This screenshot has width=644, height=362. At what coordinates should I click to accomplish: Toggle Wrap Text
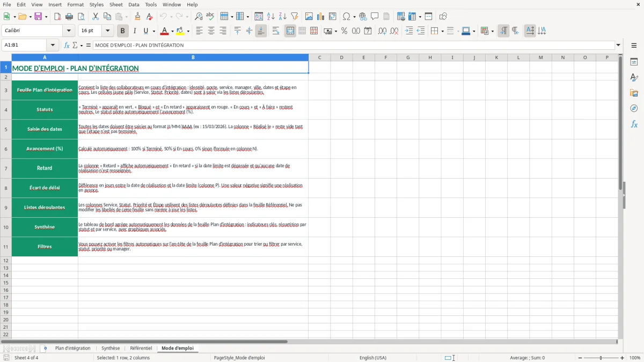[x=276, y=31]
